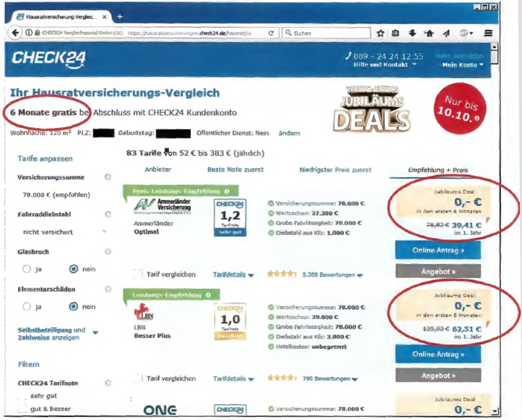Go to home page with house icon
Viewport: 522px width, 420px height.
[x=429, y=33]
